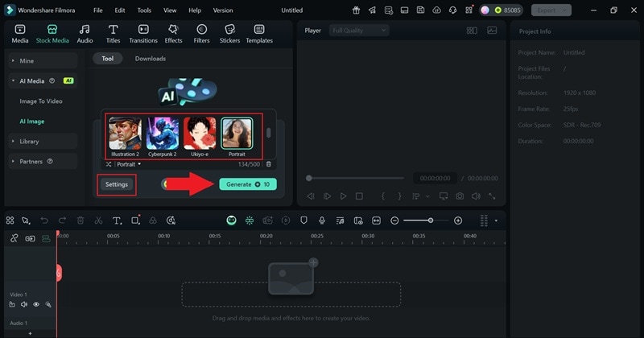Image resolution: width=644 pixels, height=338 pixels.
Task: Click the Undo icon
Action: click(44, 221)
